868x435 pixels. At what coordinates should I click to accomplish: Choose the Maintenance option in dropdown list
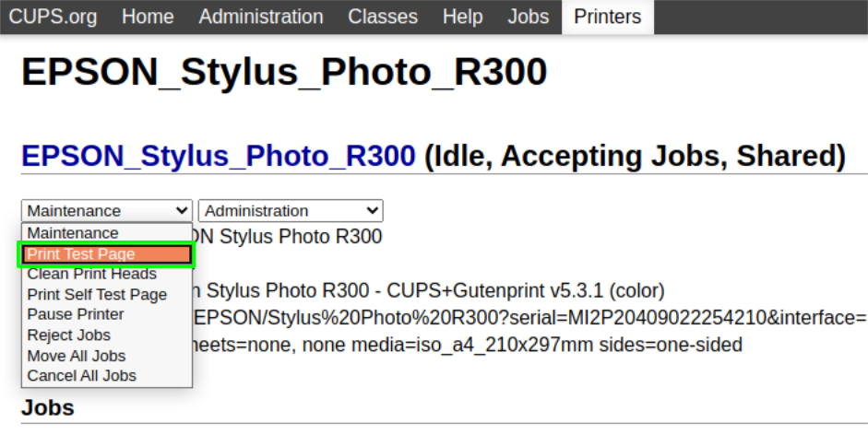pyautogui.click(x=73, y=233)
